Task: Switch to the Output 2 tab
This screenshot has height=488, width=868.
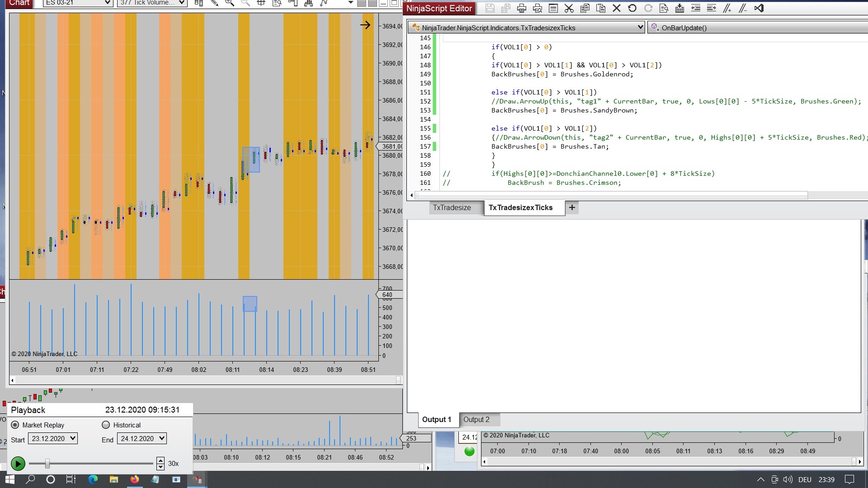Action: (476, 419)
